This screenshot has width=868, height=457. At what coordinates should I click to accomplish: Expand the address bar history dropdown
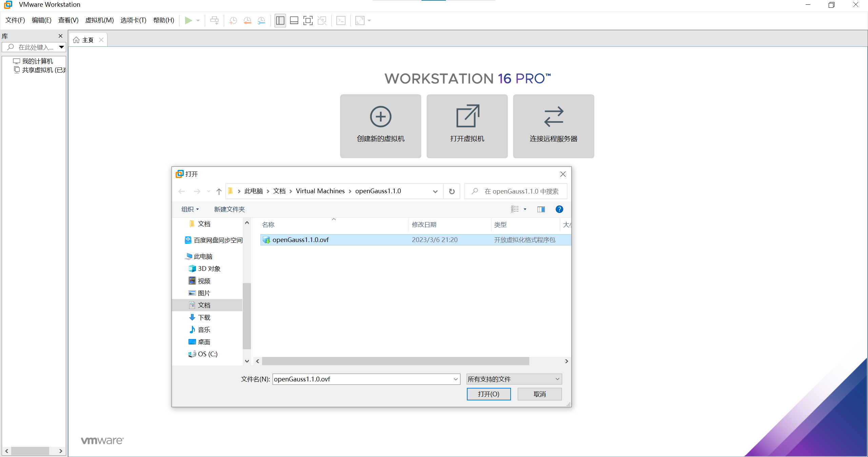point(435,192)
